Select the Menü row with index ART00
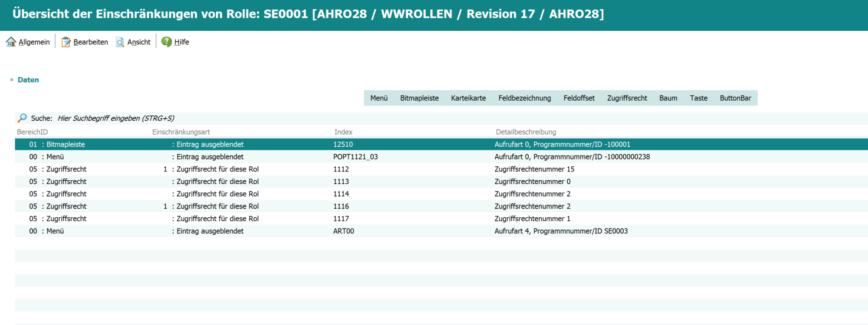This screenshot has height=325, width=868. coord(441,231)
